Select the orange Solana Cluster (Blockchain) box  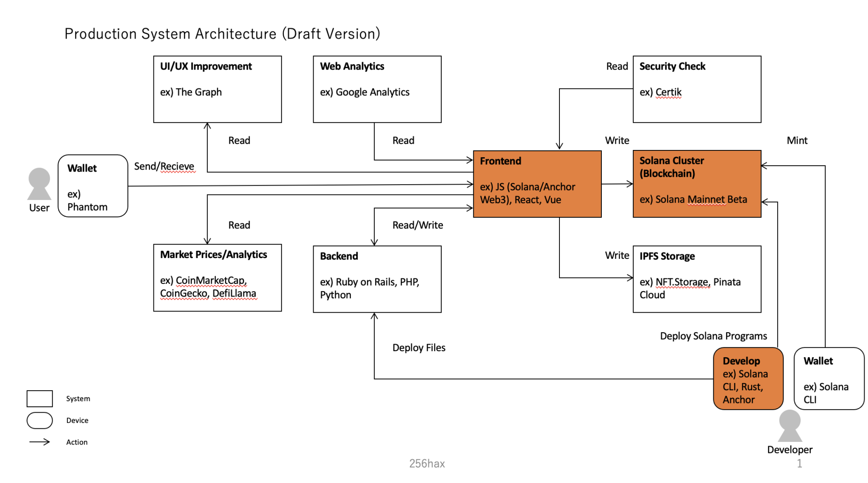[696, 184]
